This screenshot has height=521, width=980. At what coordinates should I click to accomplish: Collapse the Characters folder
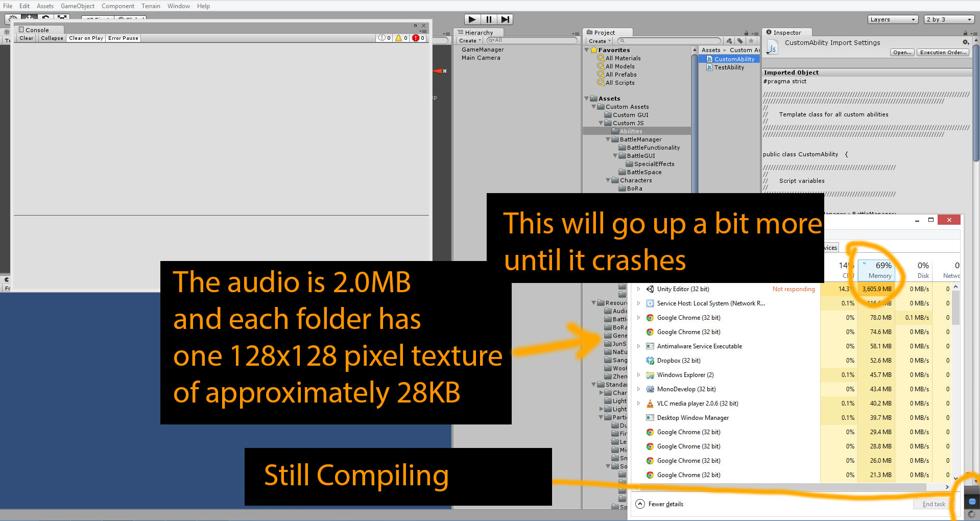click(608, 180)
